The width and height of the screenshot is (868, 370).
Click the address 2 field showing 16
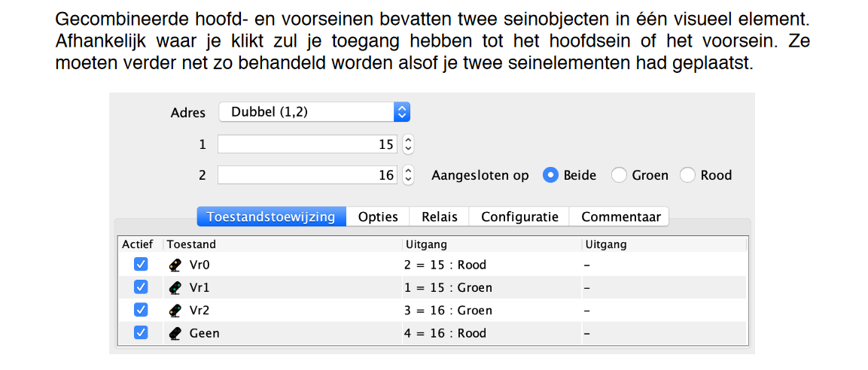click(x=308, y=175)
